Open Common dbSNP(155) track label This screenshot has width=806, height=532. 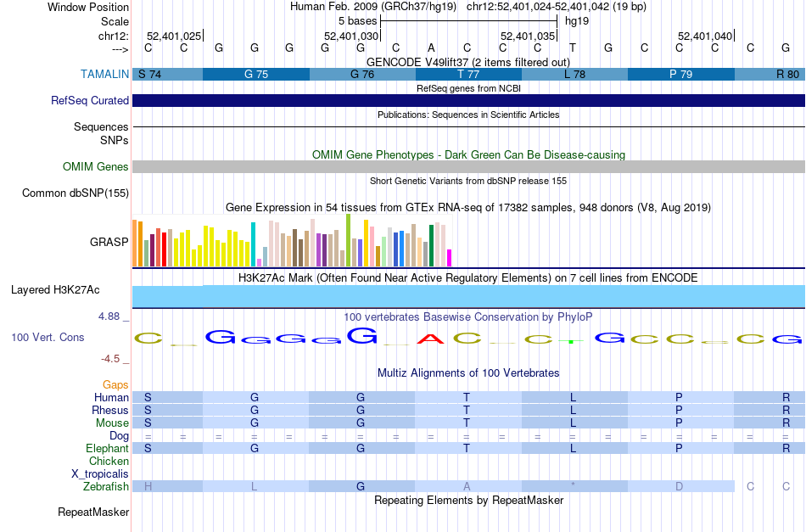tap(75, 193)
